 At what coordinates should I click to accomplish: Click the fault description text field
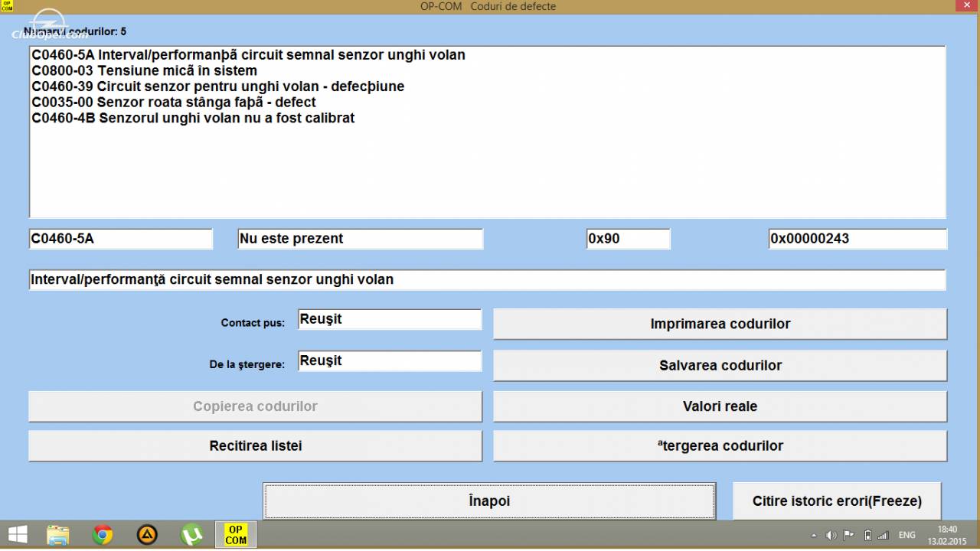[x=487, y=280]
